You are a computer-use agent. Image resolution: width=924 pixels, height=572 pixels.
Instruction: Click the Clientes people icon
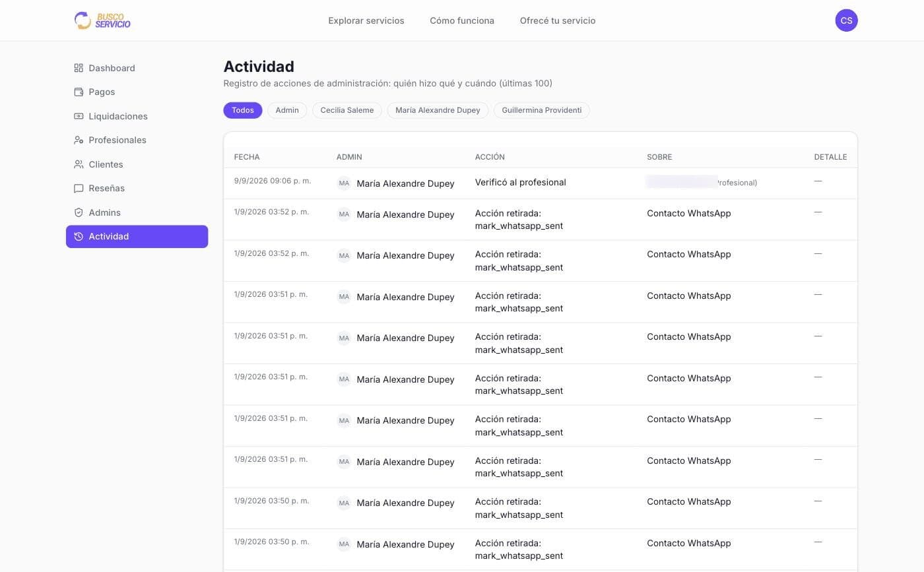pyautogui.click(x=79, y=164)
